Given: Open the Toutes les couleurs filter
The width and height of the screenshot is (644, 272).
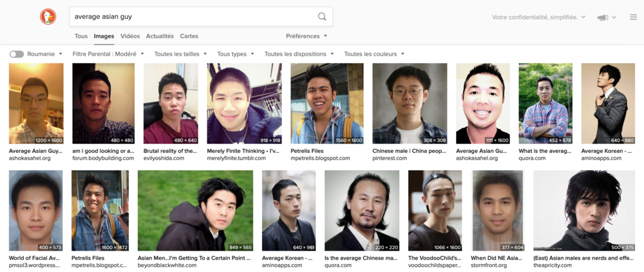Looking at the screenshot, I should (x=374, y=54).
